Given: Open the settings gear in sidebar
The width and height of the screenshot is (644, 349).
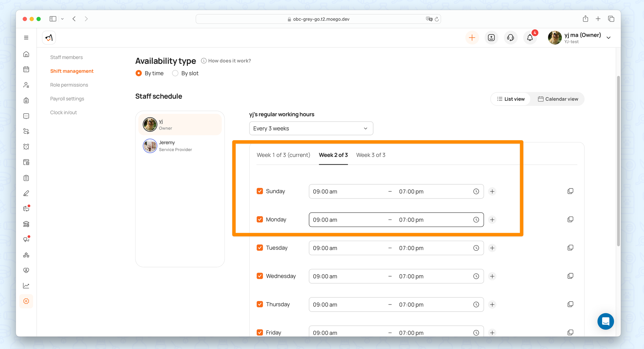Looking at the screenshot, I should click(x=26, y=301).
